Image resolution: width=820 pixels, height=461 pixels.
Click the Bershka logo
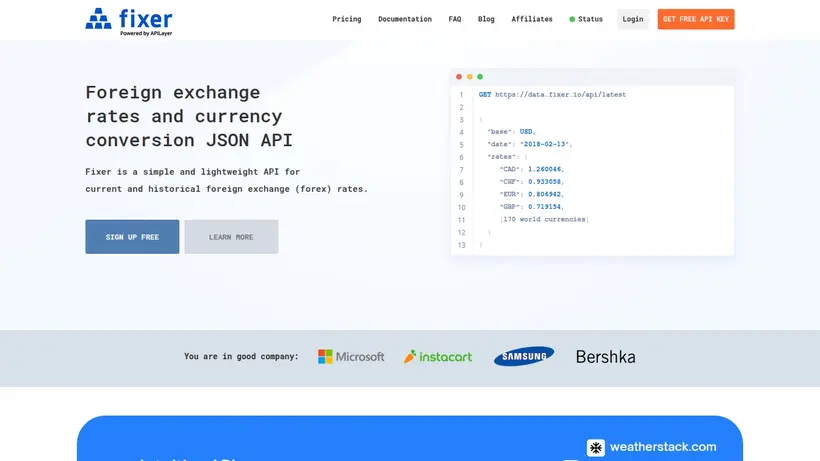(606, 357)
